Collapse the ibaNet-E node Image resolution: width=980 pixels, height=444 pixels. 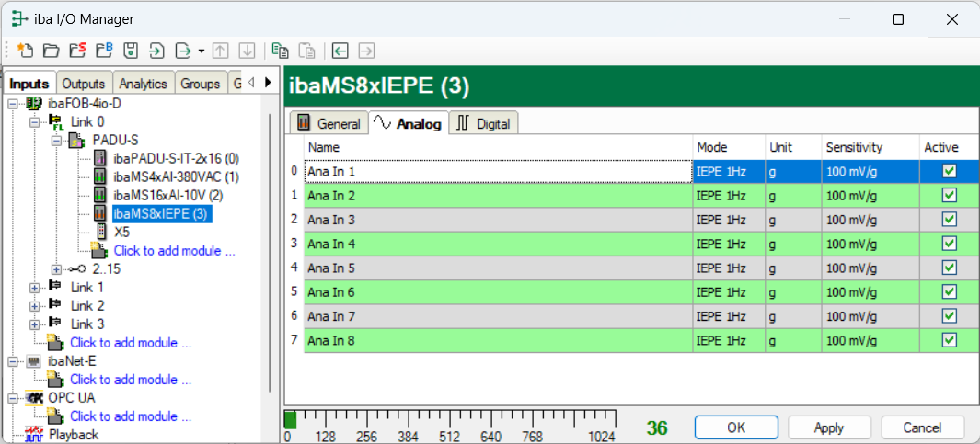13,361
